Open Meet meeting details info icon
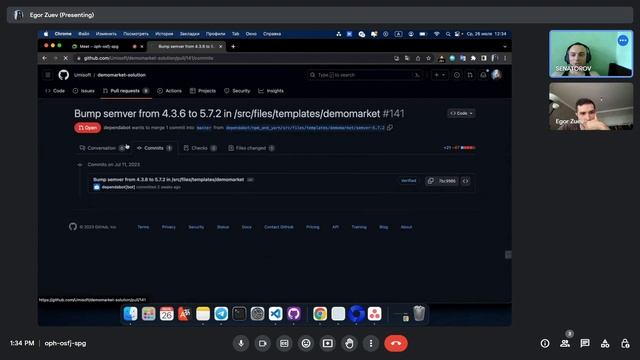Screen dimensions: 640x360 [545, 343]
